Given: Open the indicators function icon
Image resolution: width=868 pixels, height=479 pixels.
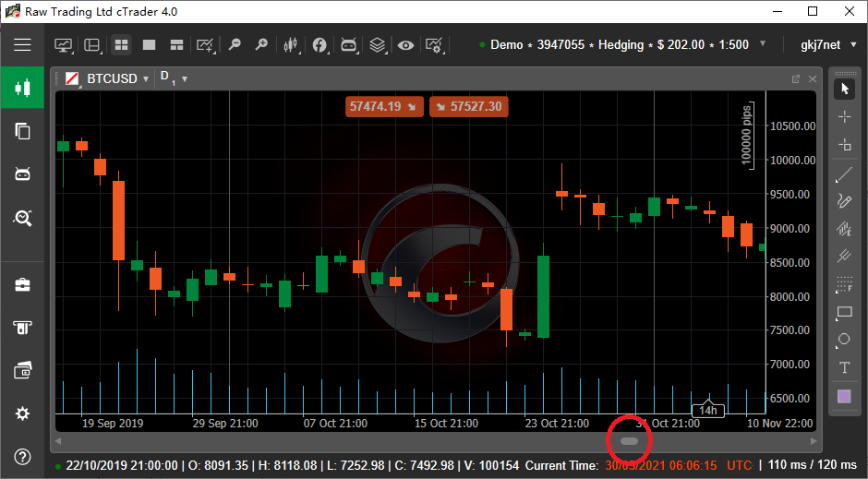Looking at the screenshot, I should 320,45.
